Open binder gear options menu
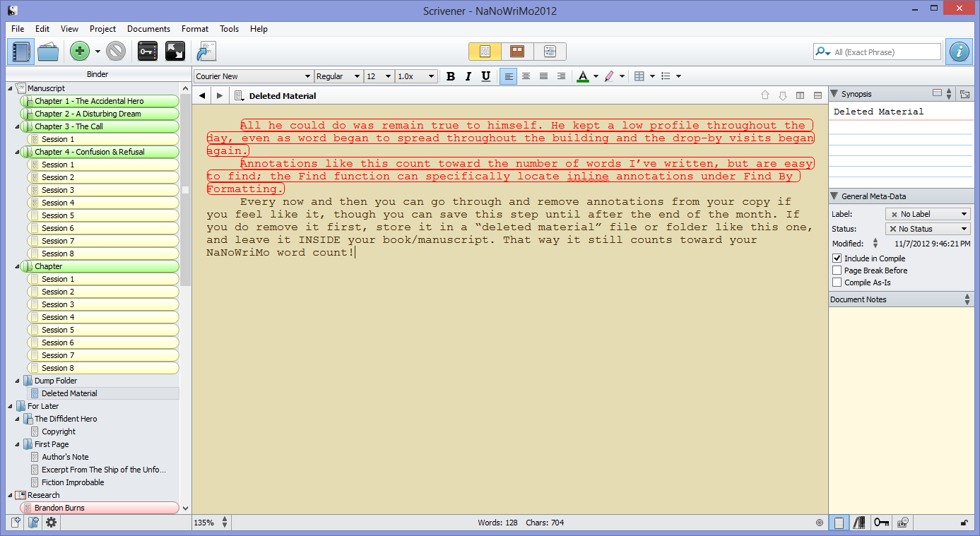 click(50, 523)
